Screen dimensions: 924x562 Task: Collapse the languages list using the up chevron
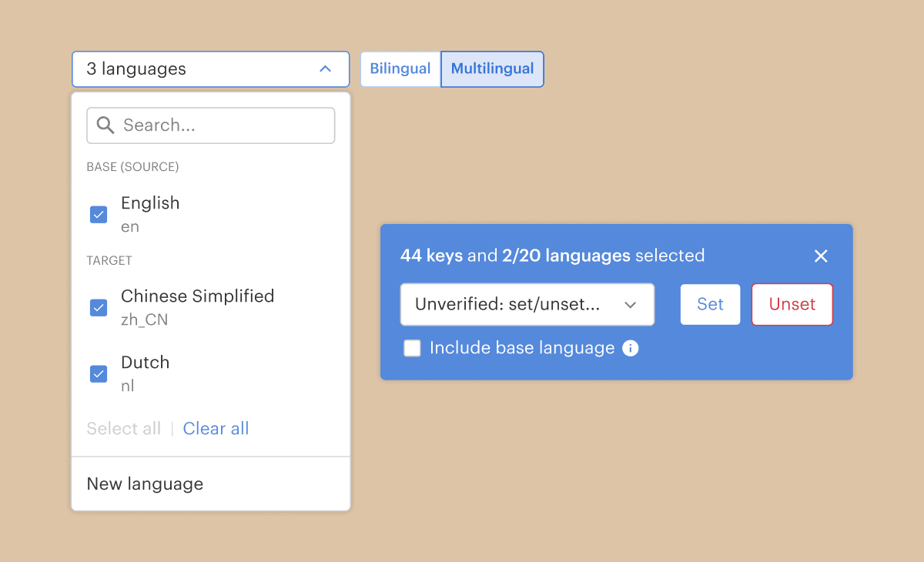click(325, 69)
